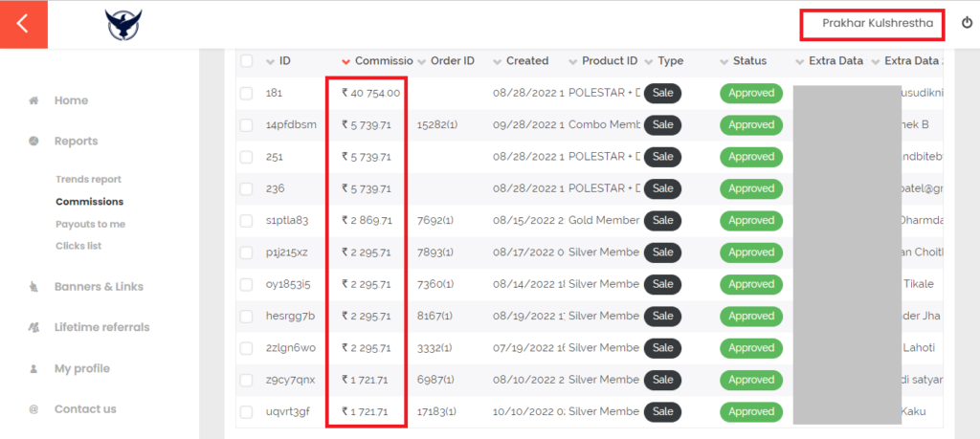Image resolution: width=980 pixels, height=439 pixels.
Task: Toggle the select-all checkbox in table header
Action: (x=246, y=61)
